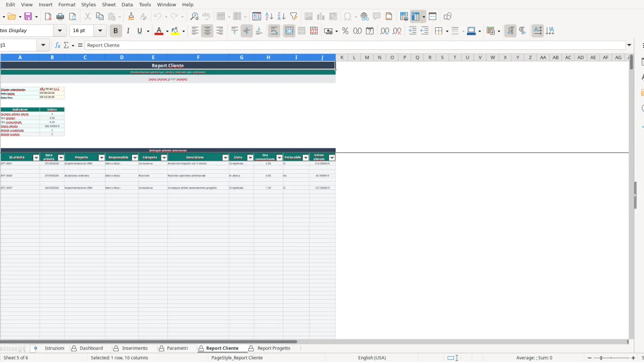Toggle the AutoFilter funnel

pyautogui.click(x=294, y=17)
